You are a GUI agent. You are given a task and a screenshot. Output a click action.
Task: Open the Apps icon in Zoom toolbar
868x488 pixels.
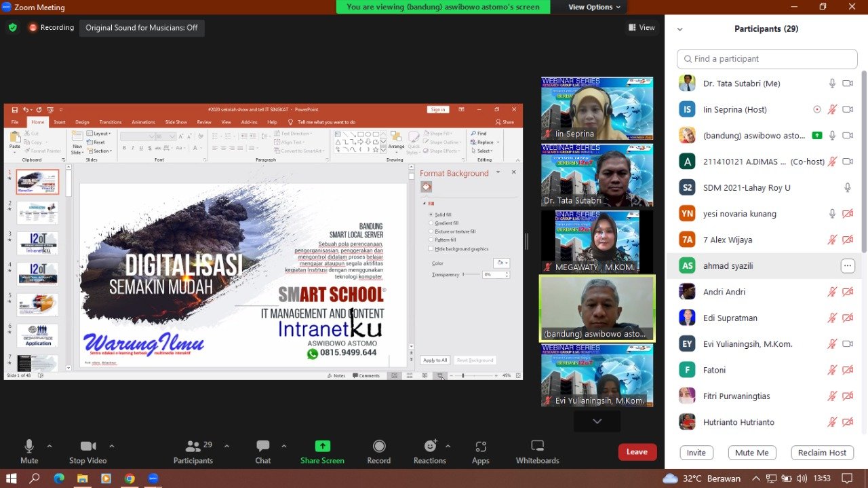click(481, 446)
